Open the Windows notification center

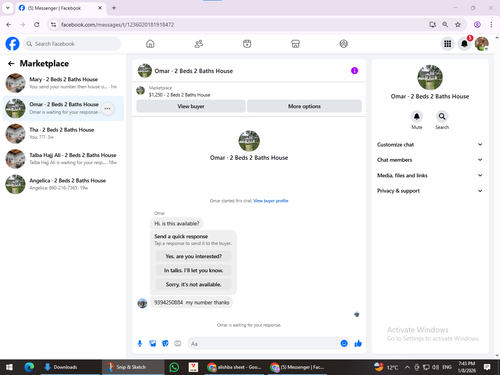pyautogui.click(x=487, y=367)
